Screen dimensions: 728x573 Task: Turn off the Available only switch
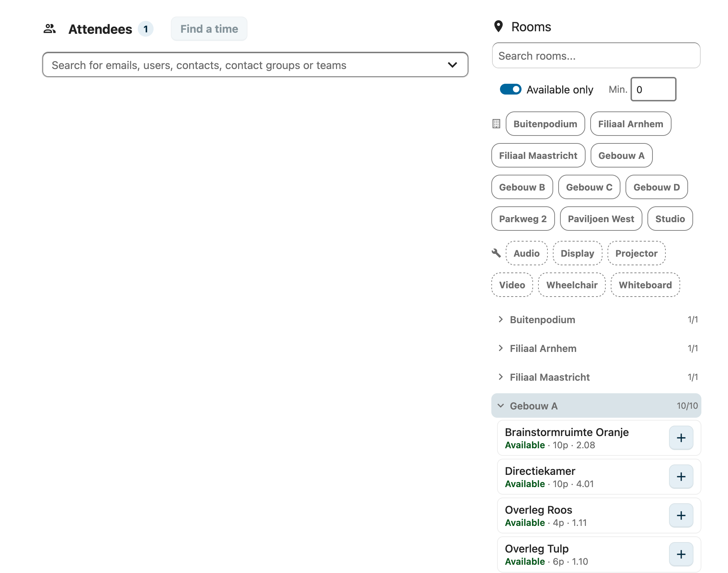510,90
